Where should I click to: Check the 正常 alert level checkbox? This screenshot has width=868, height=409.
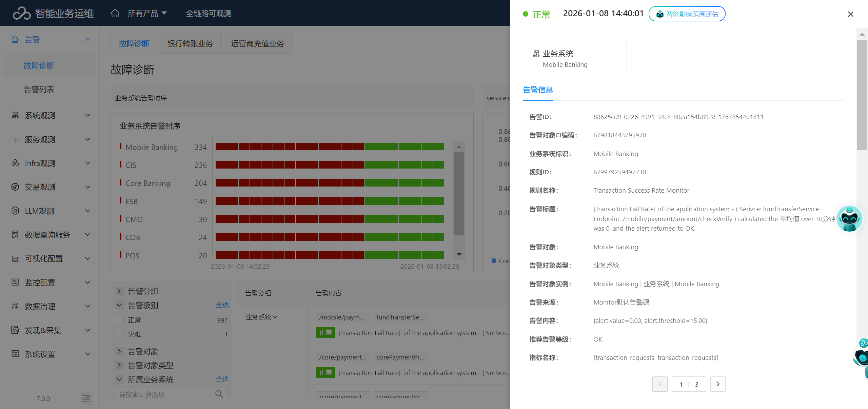(119, 319)
